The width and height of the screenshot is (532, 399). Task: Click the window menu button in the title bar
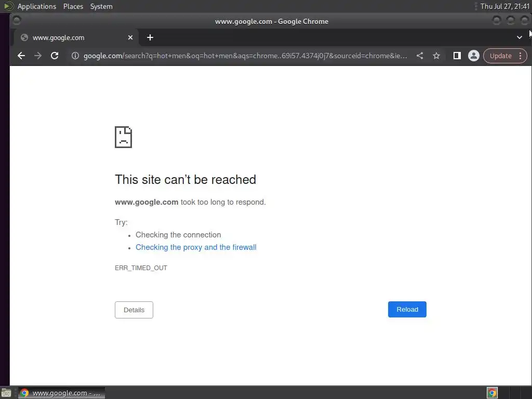click(16, 21)
